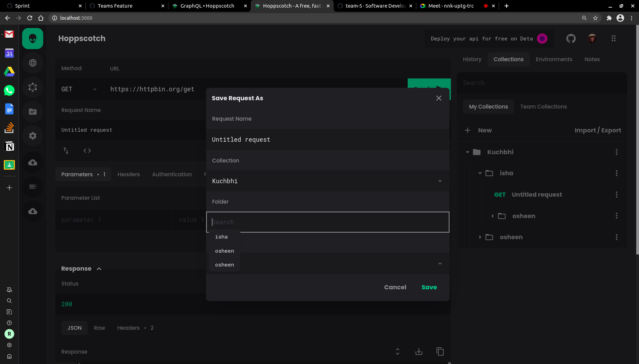Open the user profile avatar
Screen dimensions: 639x364
tap(592, 38)
